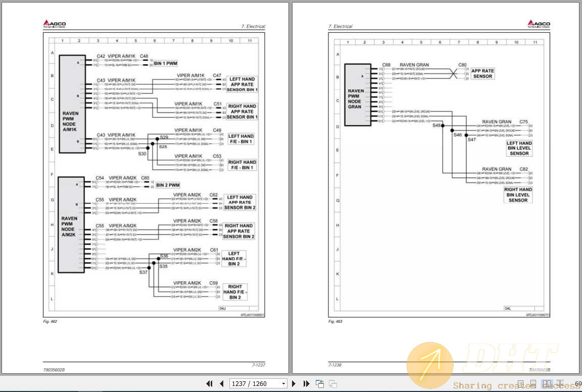Click the 04L sheet code on right diagram

(x=508, y=309)
